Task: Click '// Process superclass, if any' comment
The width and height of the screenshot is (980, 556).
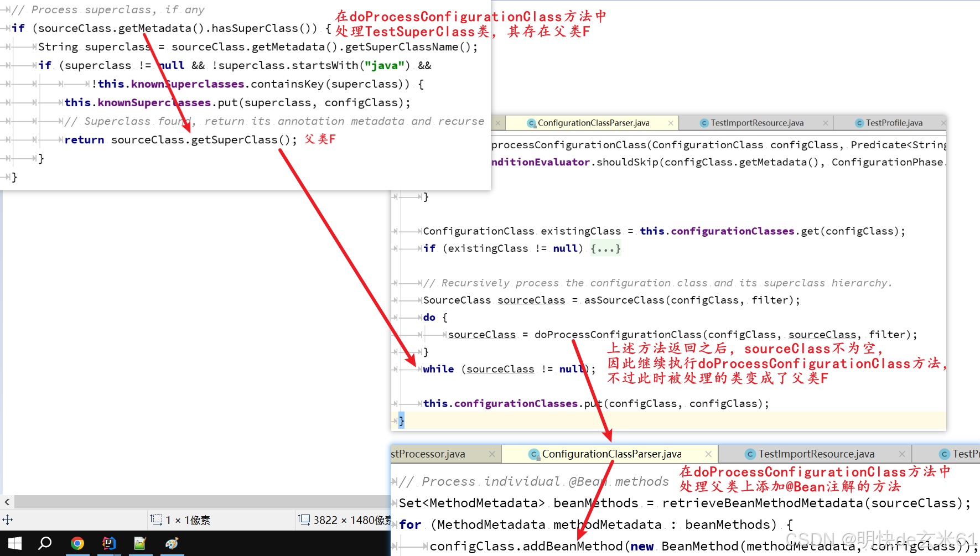Action: [108, 9]
